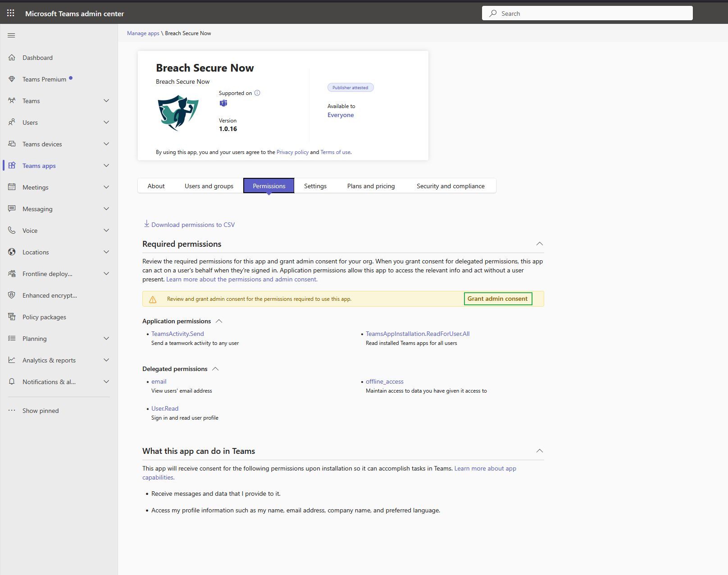
Task: Click the Notifications bell icon
Action: pyautogui.click(x=12, y=382)
